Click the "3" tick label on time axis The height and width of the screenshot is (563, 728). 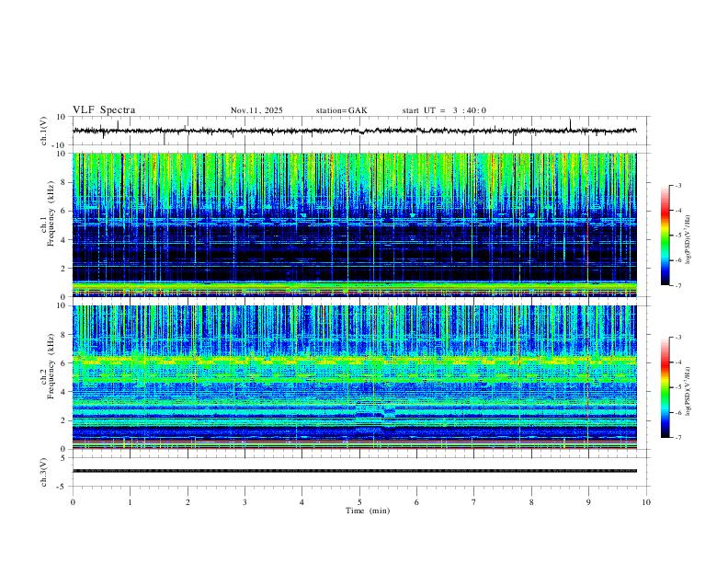[x=245, y=502]
